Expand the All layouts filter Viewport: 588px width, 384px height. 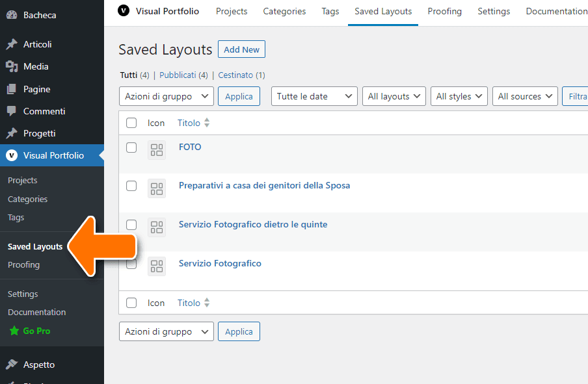(x=394, y=96)
